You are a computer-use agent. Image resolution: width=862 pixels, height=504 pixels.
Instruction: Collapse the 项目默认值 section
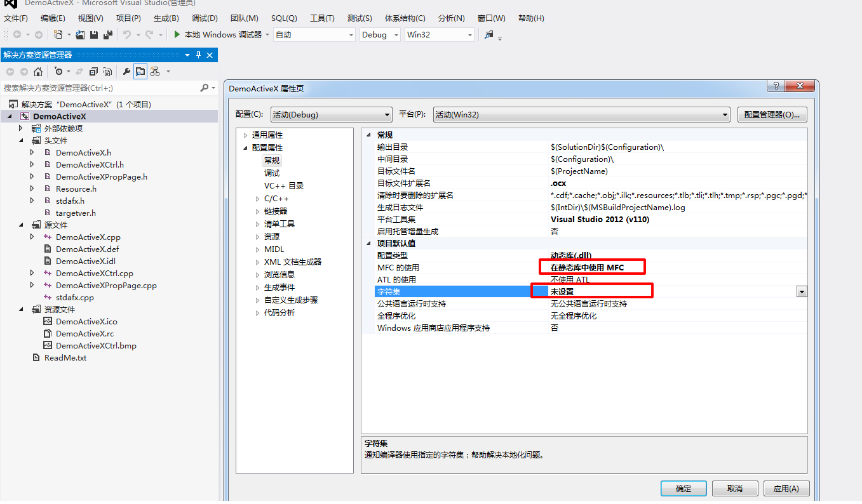pyautogui.click(x=369, y=243)
